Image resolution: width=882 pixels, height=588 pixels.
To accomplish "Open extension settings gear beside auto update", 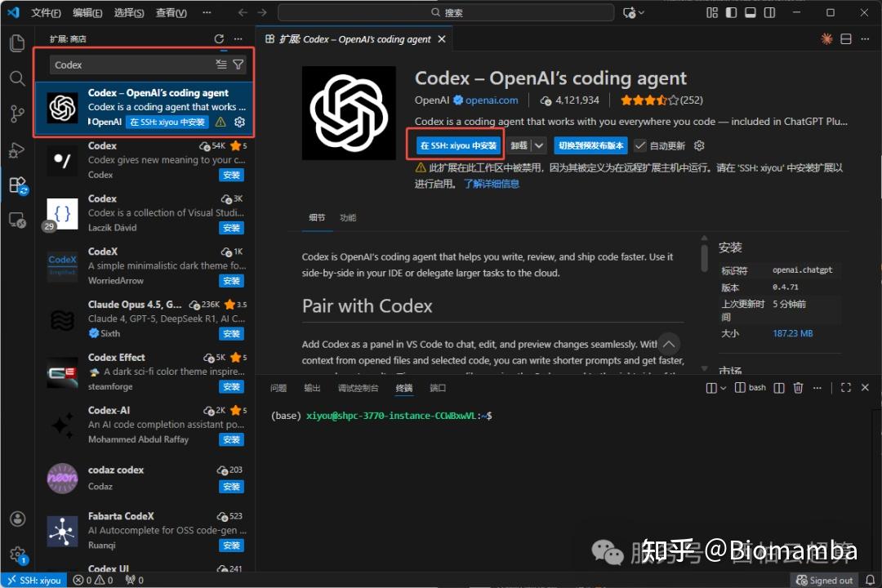I will click(699, 145).
